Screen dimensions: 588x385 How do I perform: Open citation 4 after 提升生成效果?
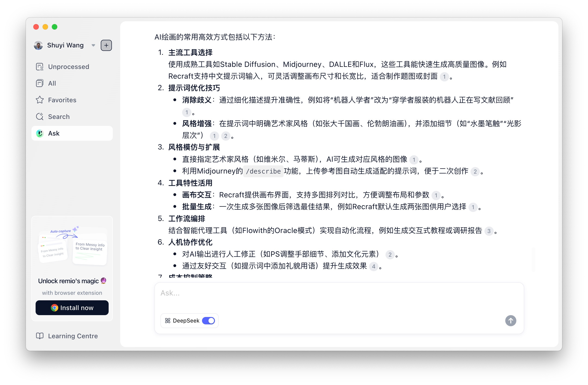pyautogui.click(x=373, y=266)
